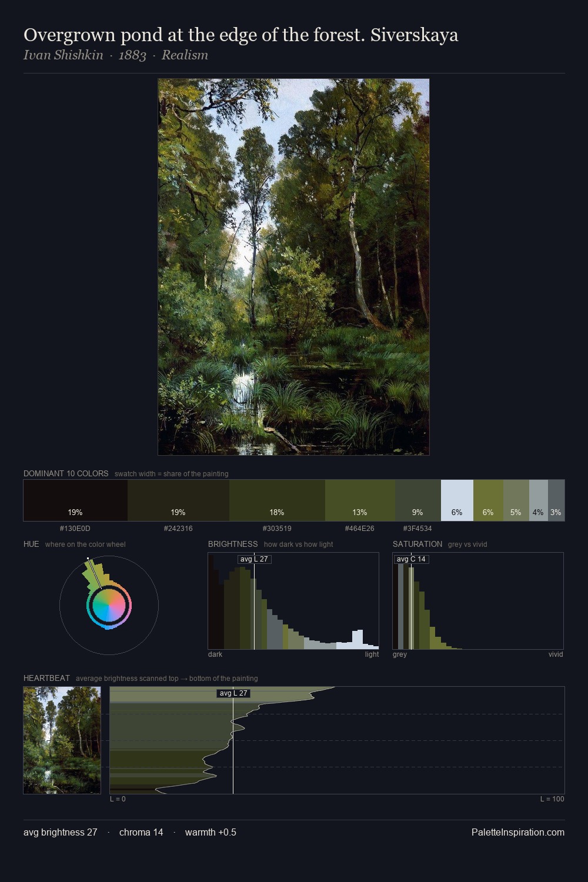Image resolution: width=588 pixels, height=882 pixels.
Task: Click the year 1883
Action: (132, 55)
